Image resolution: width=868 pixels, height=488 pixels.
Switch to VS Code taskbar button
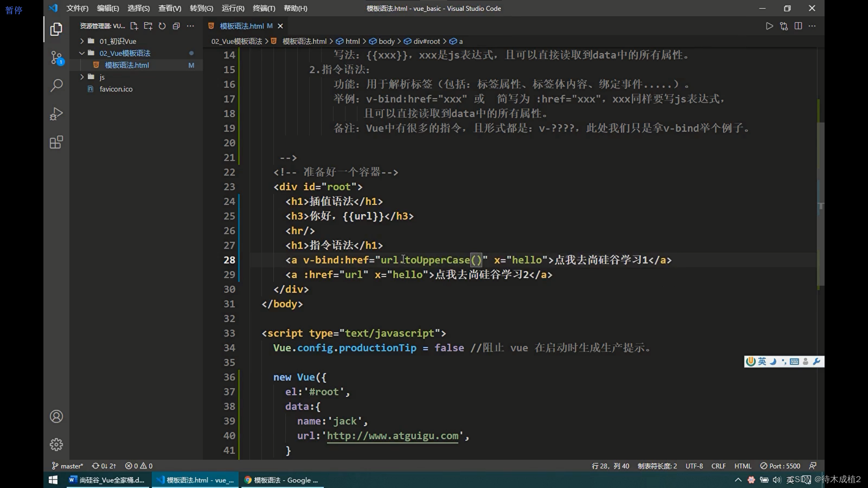195,480
